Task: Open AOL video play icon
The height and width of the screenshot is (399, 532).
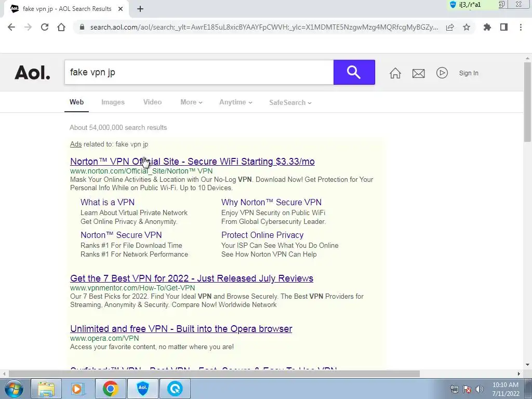Action: point(442,73)
